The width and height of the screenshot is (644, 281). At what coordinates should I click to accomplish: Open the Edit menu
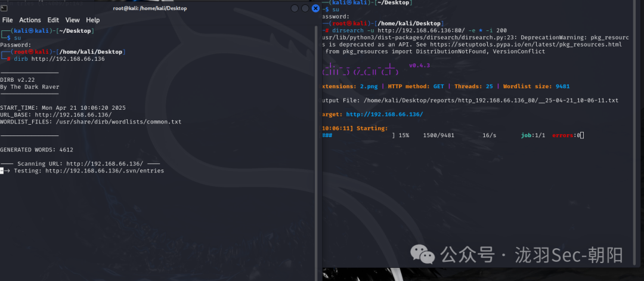point(53,20)
